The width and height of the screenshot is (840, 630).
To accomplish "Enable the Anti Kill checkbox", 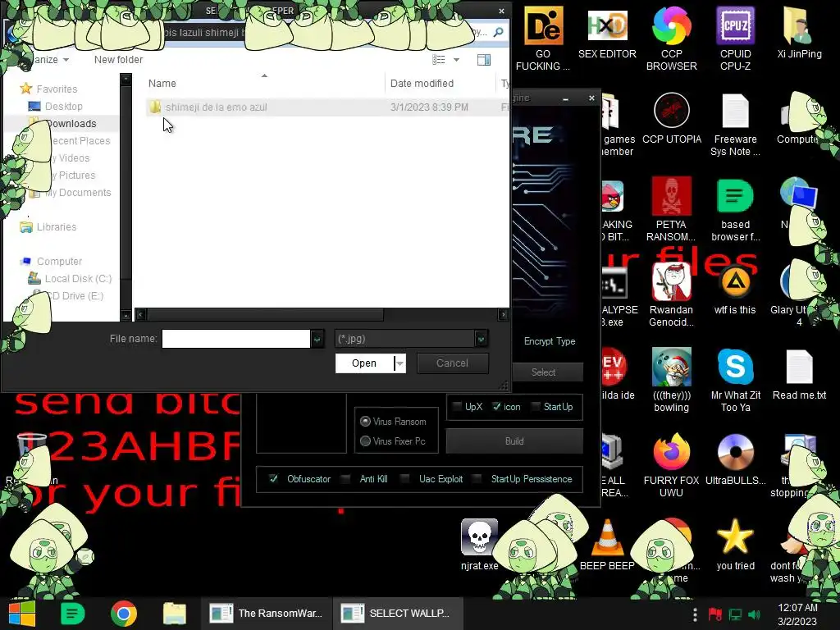I will point(346,479).
